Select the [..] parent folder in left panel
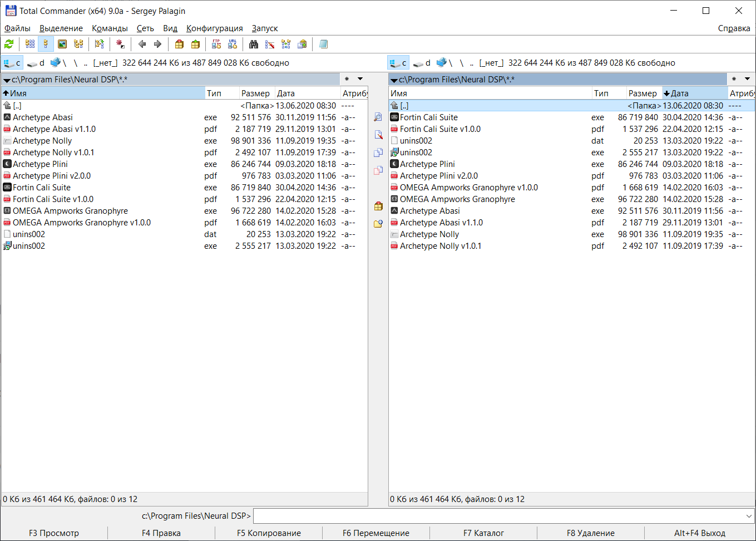756x541 pixels. coord(184,105)
